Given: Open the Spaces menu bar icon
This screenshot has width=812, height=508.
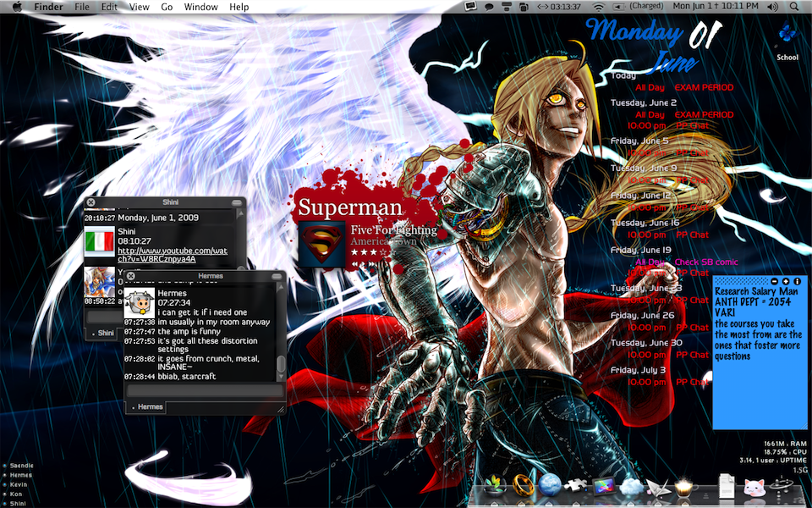Looking at the screenshot, I should click(523, 7).
